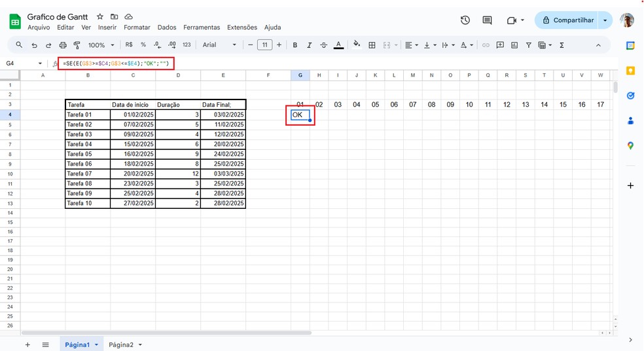644x351 pixels.
Task: Redo the last action
Action: pyautogui.click(x=48, y=45)
